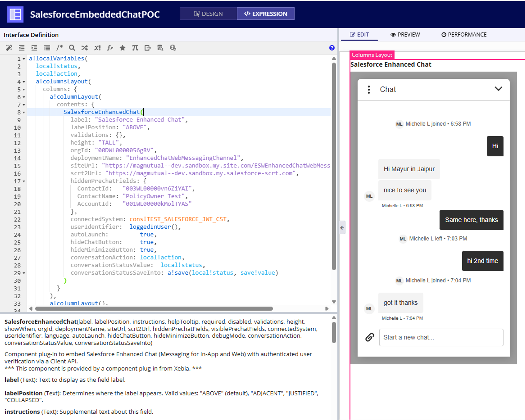
Task: Click the code editor vertical scrollbar thumb
Action: point(334,167)
